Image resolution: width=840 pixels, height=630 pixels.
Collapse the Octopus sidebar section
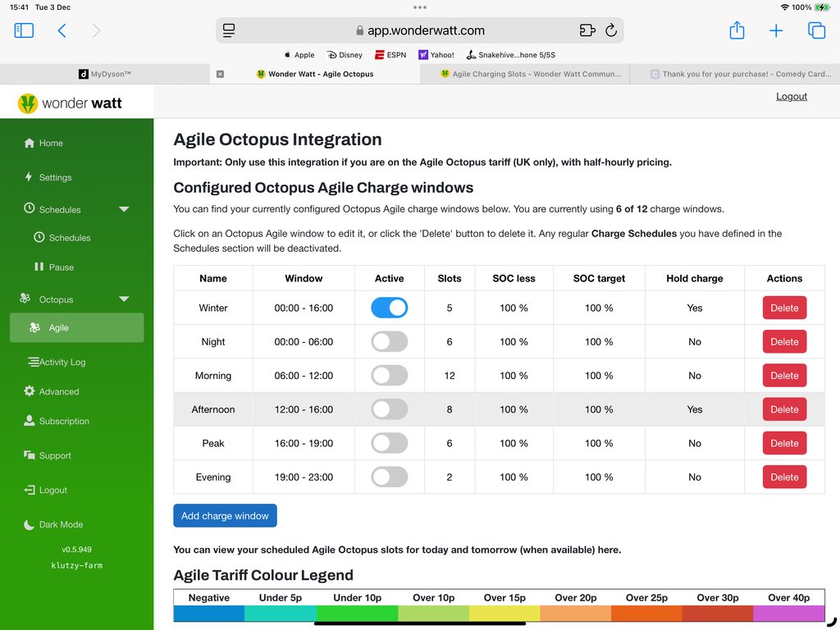(x=124, y=299)
